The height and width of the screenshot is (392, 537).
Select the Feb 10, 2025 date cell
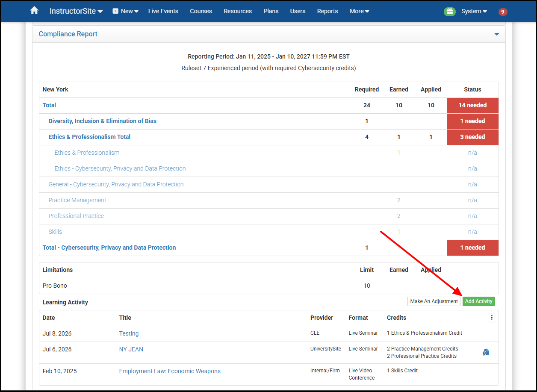(x=59, y=371)
